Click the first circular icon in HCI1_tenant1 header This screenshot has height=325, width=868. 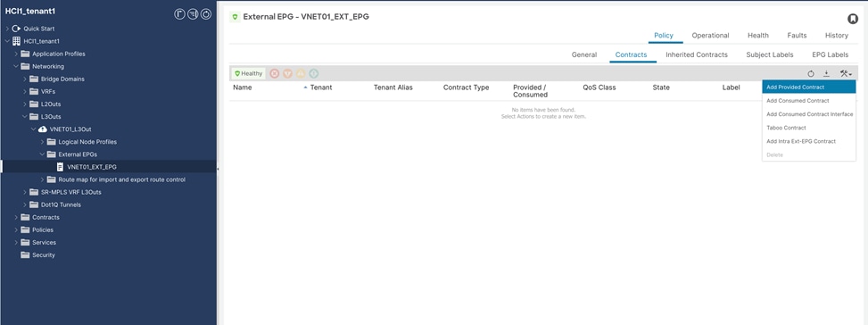tap(178, 14)
